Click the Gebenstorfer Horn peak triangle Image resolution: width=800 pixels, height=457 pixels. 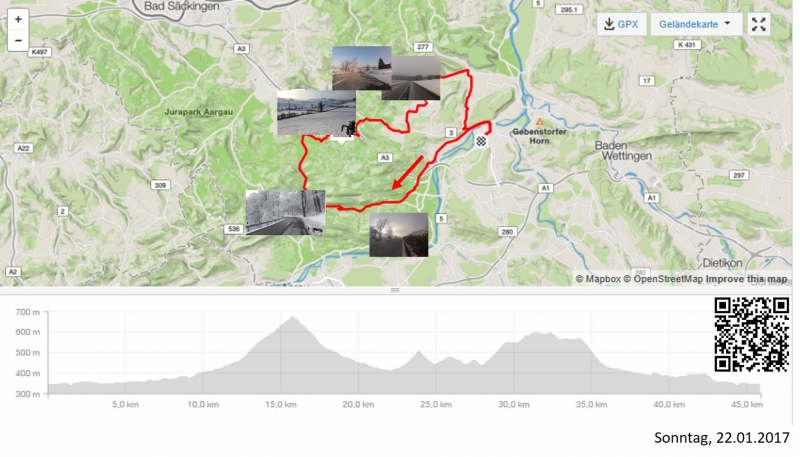(539, 122)
